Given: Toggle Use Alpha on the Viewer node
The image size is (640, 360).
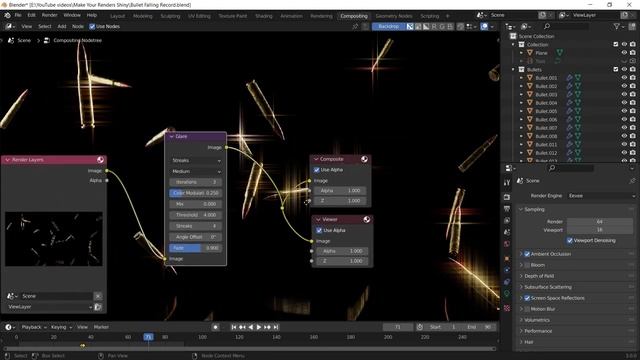Looking at the screenshot, I should pyautogui.click(x=319, y=230).
